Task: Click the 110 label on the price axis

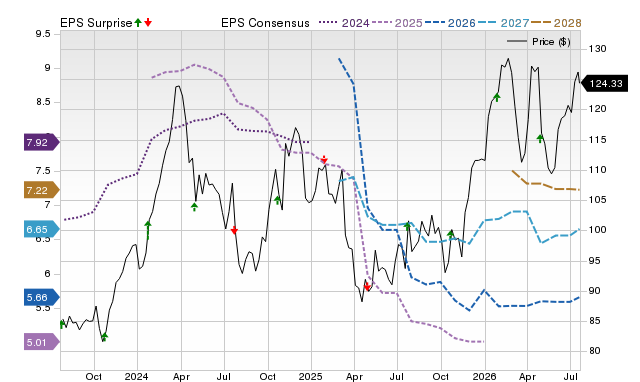Action: [597, 170]
